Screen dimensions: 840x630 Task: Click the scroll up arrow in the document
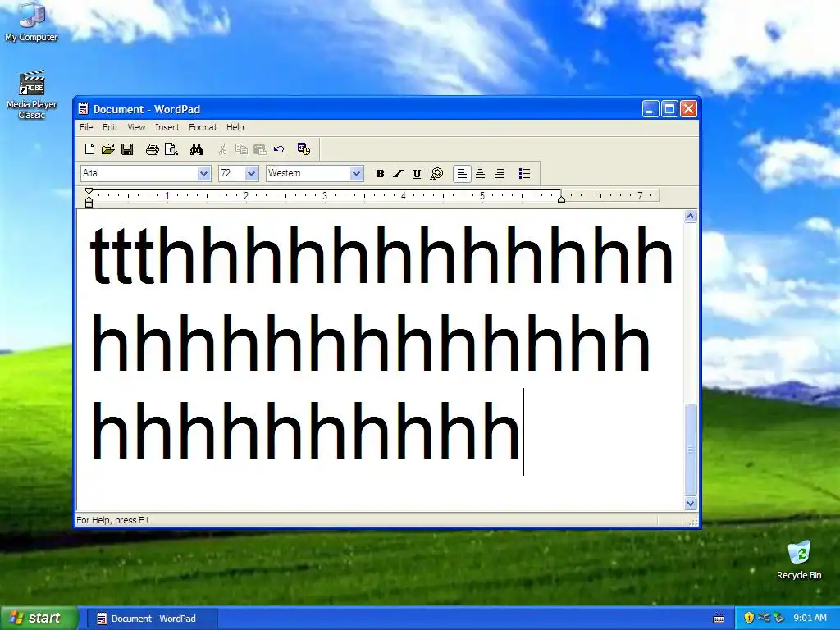(691, 217)
